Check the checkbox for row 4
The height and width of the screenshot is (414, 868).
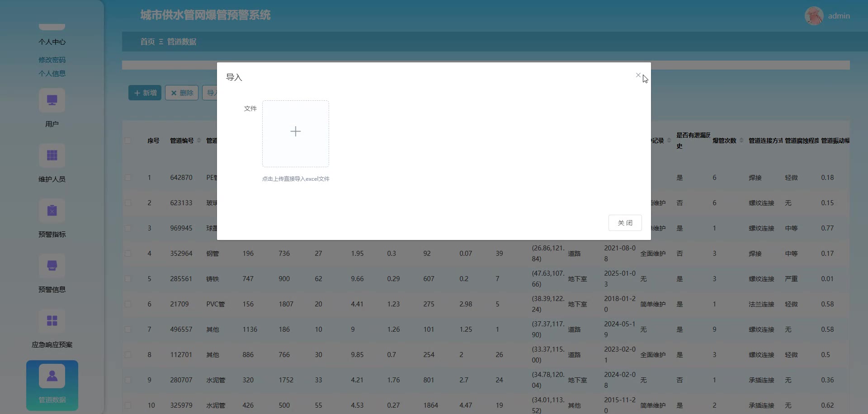click(x=128, y=254)
